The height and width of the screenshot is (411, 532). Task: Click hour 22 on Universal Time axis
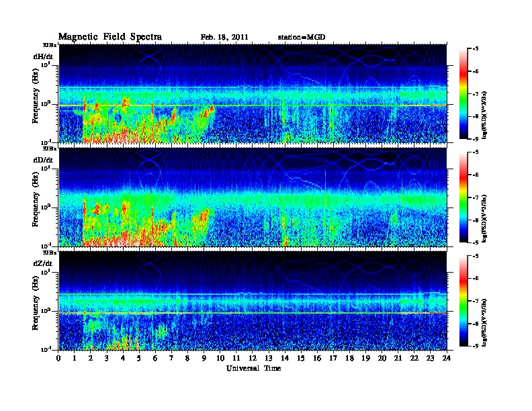pos(414,359)
